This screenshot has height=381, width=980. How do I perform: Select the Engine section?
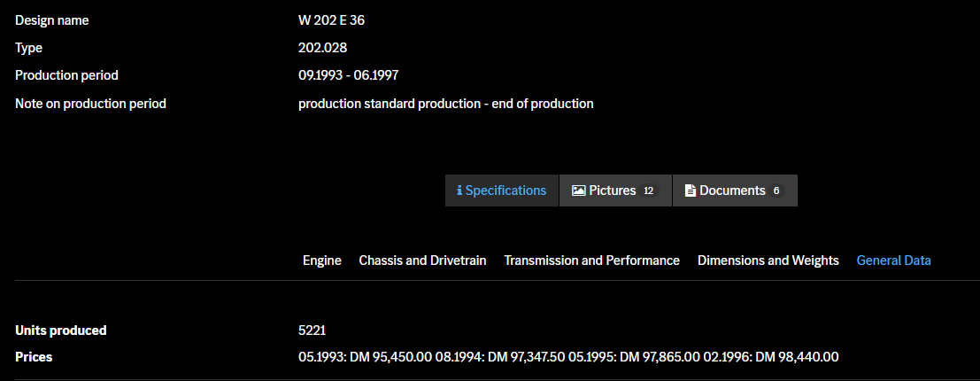point(322,260)
